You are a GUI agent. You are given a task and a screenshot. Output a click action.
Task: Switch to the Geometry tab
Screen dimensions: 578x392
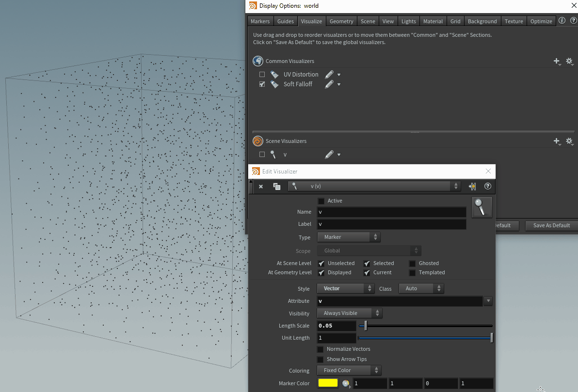click(x=341, y=21)
